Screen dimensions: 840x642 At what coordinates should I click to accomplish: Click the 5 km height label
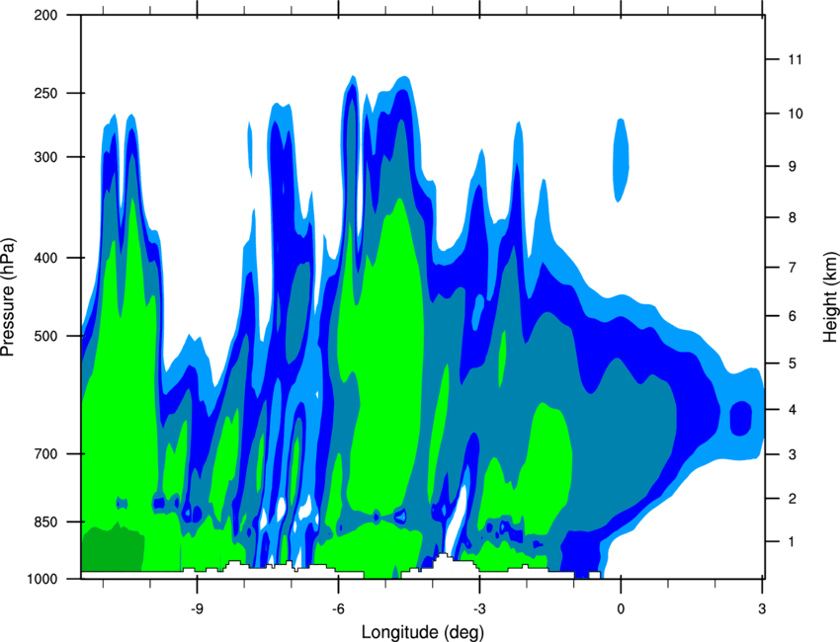click(793, 363)
